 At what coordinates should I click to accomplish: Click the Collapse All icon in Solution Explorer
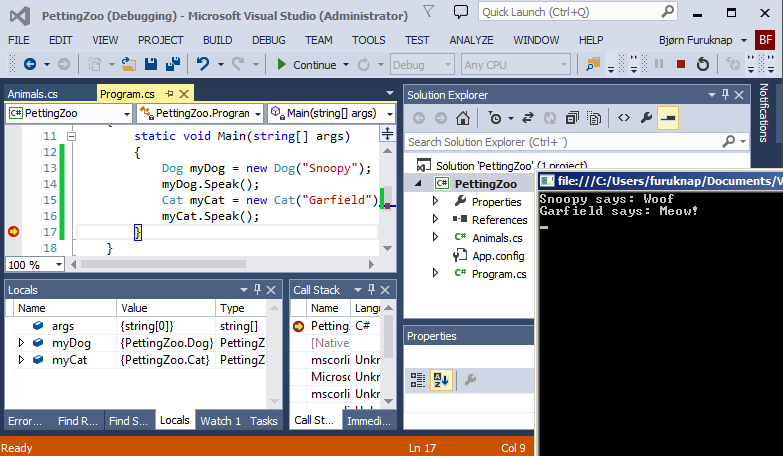click(x=572, y=118)
